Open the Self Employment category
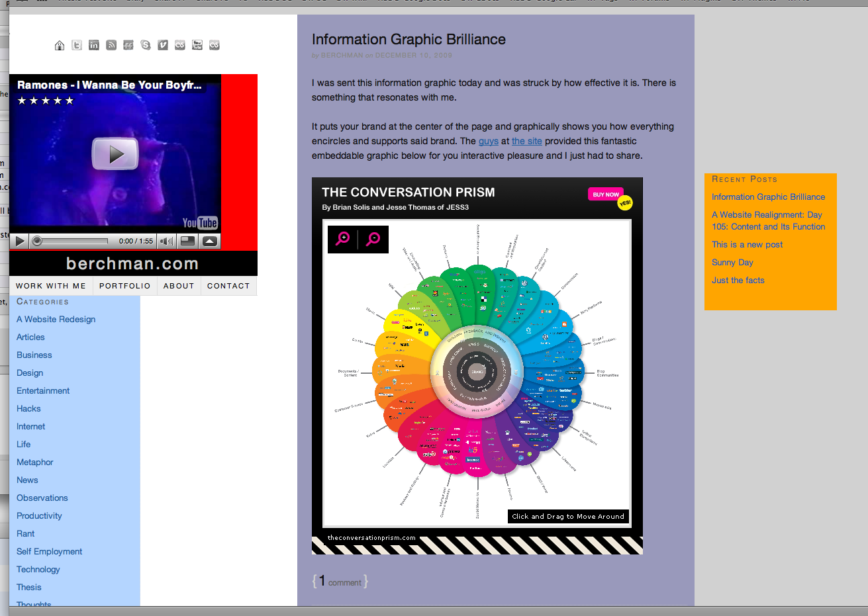868x616 pixels. tap(50, 551)
